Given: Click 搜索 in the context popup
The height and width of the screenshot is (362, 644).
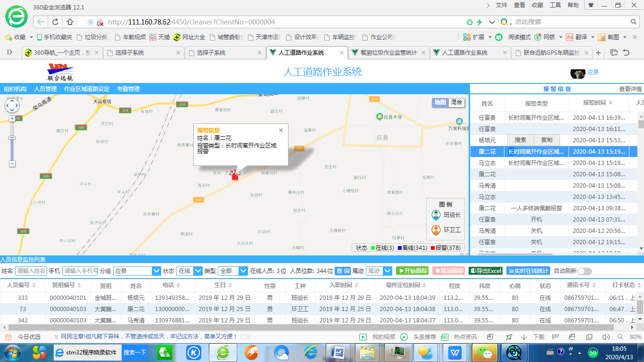Looking at the screenshot, I should click(x=520, y=140).
